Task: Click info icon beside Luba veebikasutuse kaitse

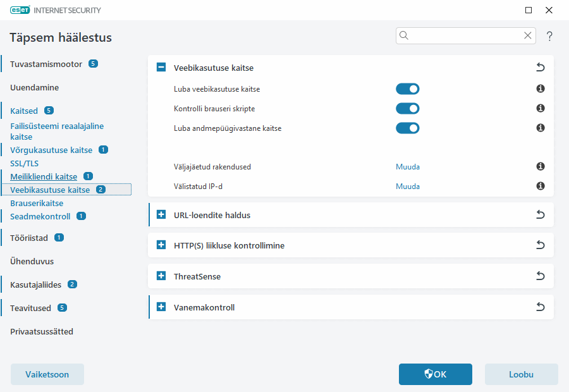Action: click(x=541, y=89)
